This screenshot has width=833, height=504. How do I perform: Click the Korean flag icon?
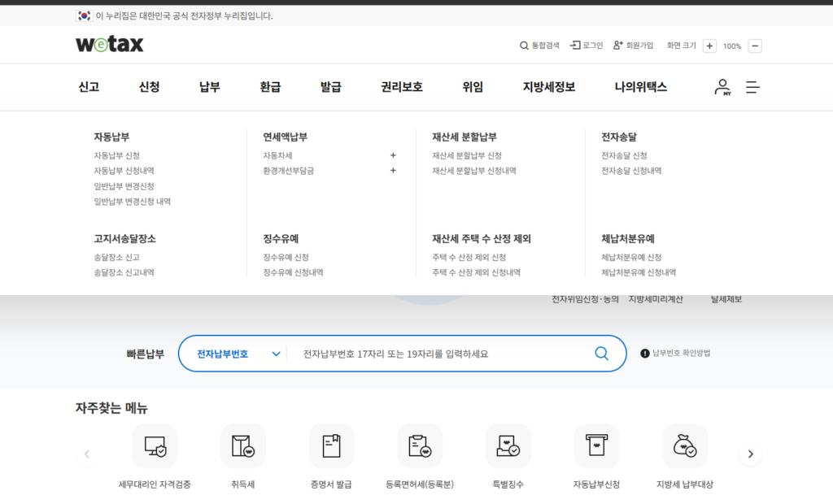[84, 16]
